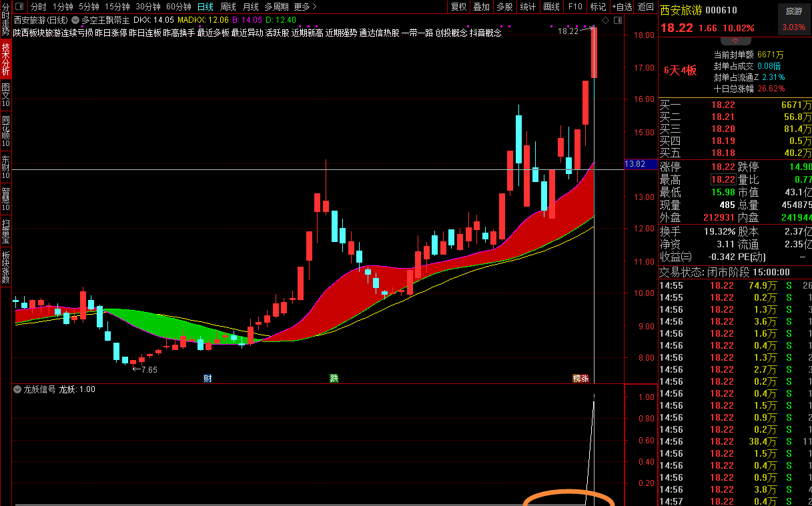Select the 30分钟 period
This screenshot has height=506, width=812.
tap(148, 7)
